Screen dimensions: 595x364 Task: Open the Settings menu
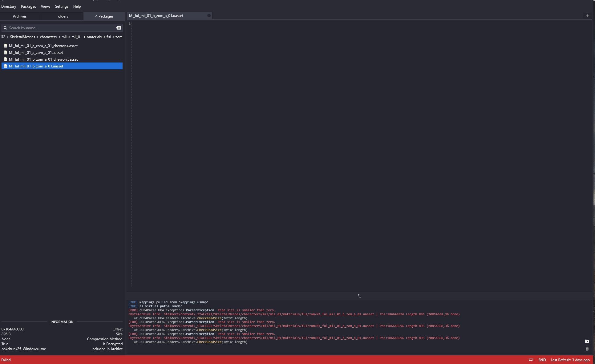62,6
